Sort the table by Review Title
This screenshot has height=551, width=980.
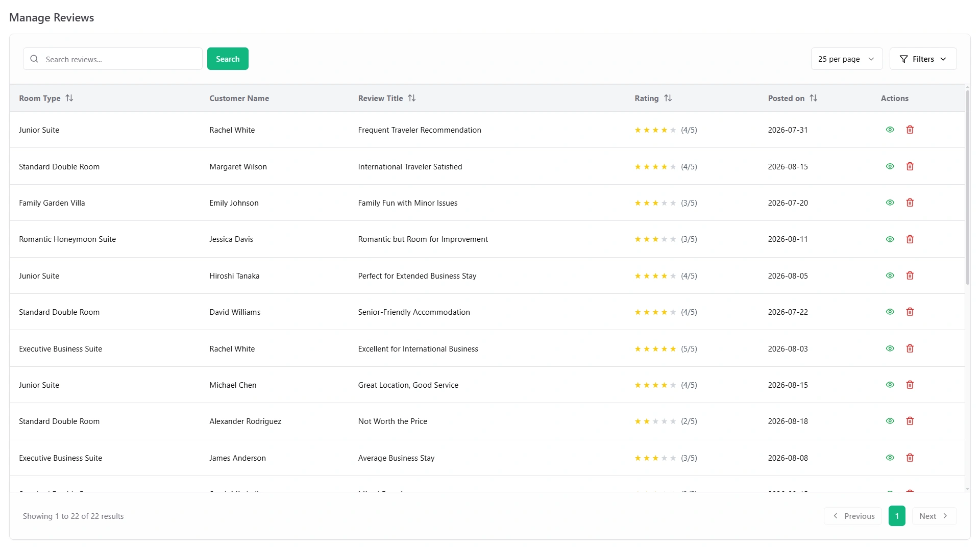(412, 98)
